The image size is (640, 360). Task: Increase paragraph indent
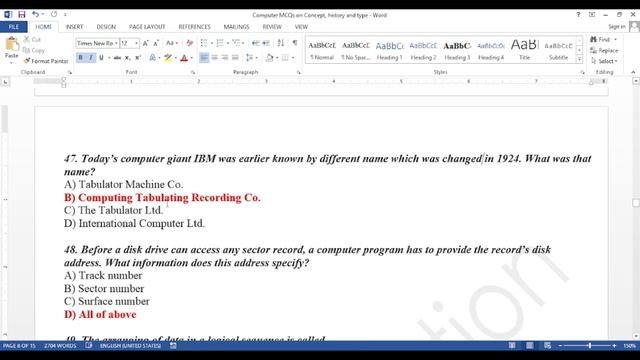266,43
